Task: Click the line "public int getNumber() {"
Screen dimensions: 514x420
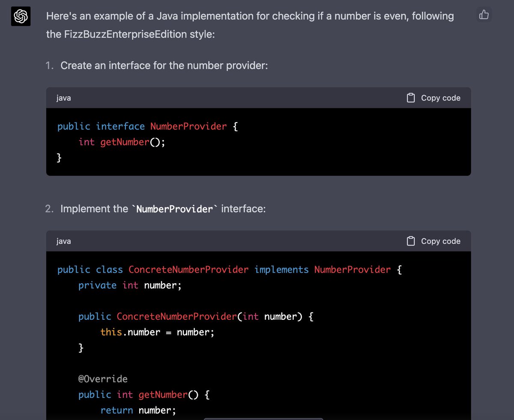Action: pyautogui.click(x=143, y=395)
